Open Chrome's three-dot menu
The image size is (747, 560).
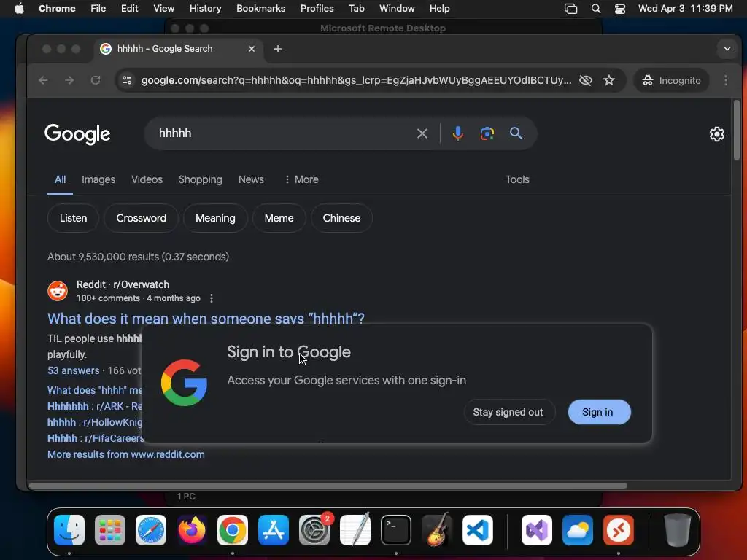[726, 80]
